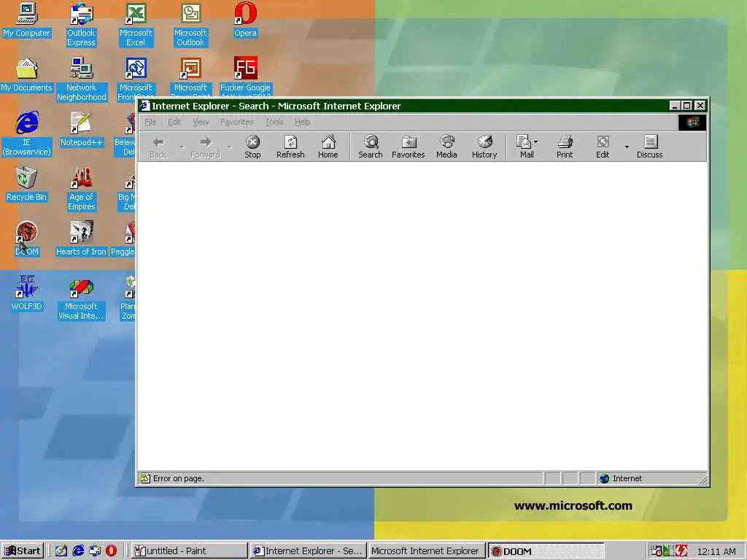This screenshot has height=560, width=747.
Task: Open the View menu
Action: click(201, 122)
